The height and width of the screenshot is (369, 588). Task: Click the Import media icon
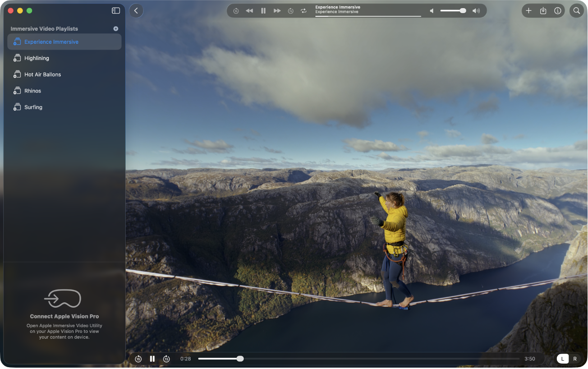(x=543, y=10)
